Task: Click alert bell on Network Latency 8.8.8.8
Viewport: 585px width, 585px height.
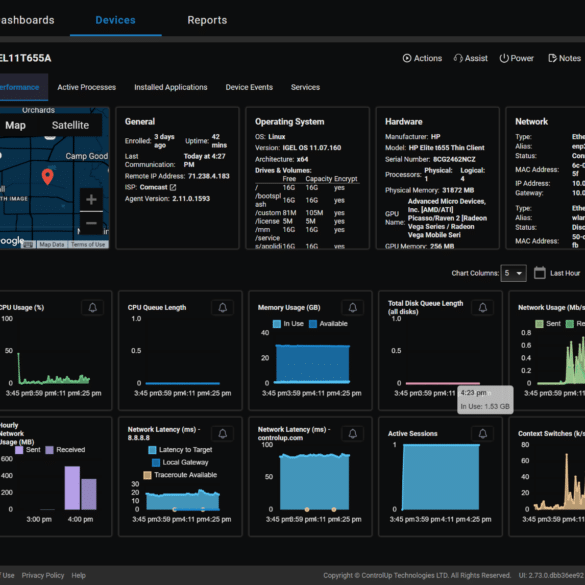Action: [x=223, y=434]
